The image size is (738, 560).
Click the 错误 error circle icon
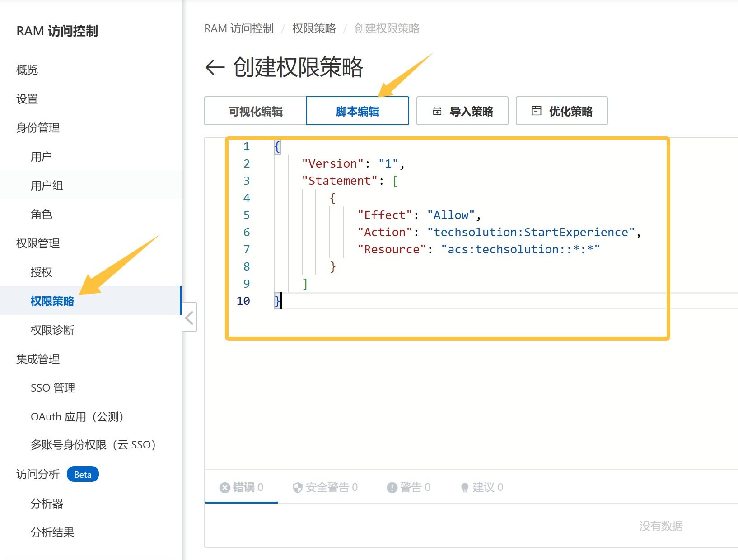[224, 488]
